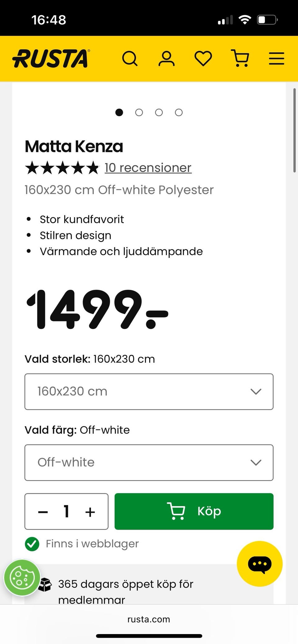Screen dimensions: 298x644
Task: Select the fourth carousel dot
Action: pyautogui.click(x=178, y=112)
